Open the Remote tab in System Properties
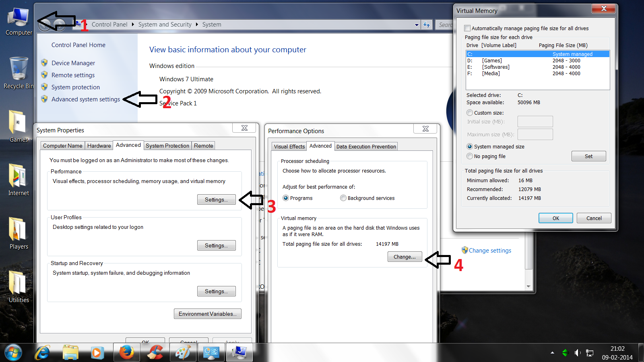This screenshot has width=644, height=362. (204, 146)
